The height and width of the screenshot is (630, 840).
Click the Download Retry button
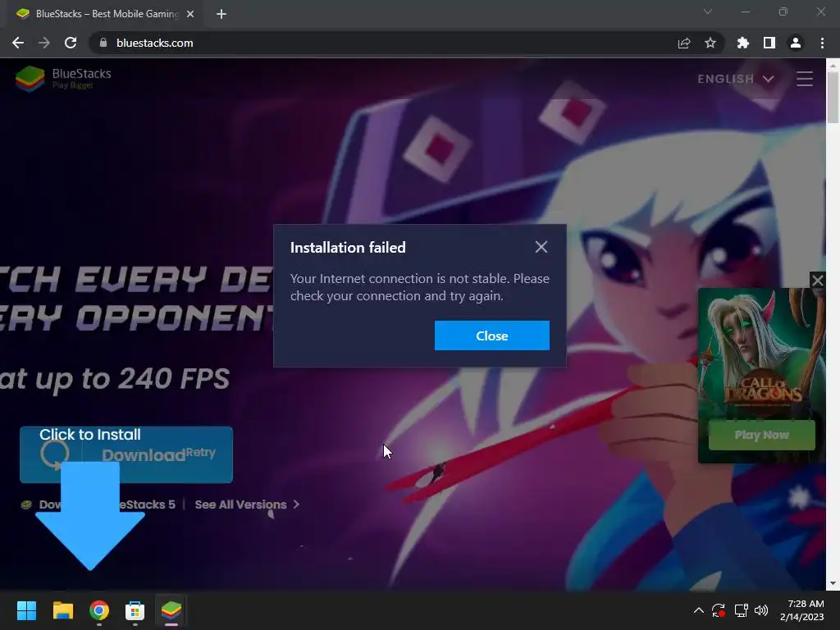click(126, 454)
